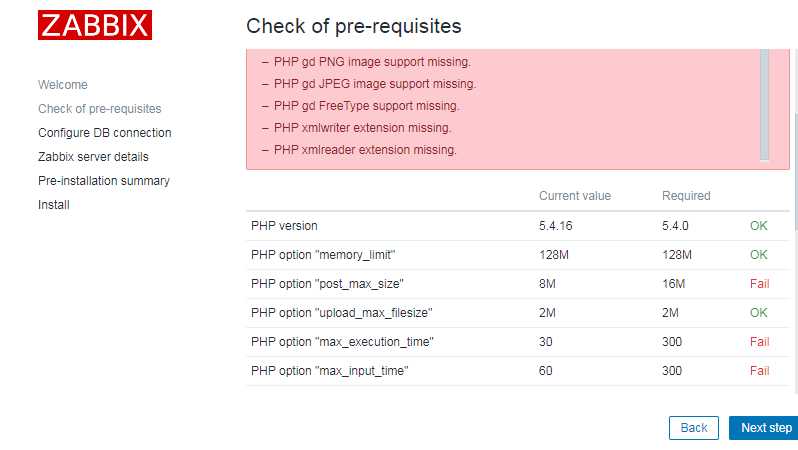Click the Required column header
Viewport: 798px width, 450px height.
[686, 195]
